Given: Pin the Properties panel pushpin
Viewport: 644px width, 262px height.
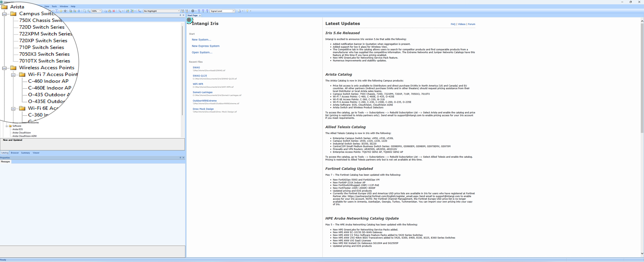Looking at the screenshot, I should pos(180,158).
